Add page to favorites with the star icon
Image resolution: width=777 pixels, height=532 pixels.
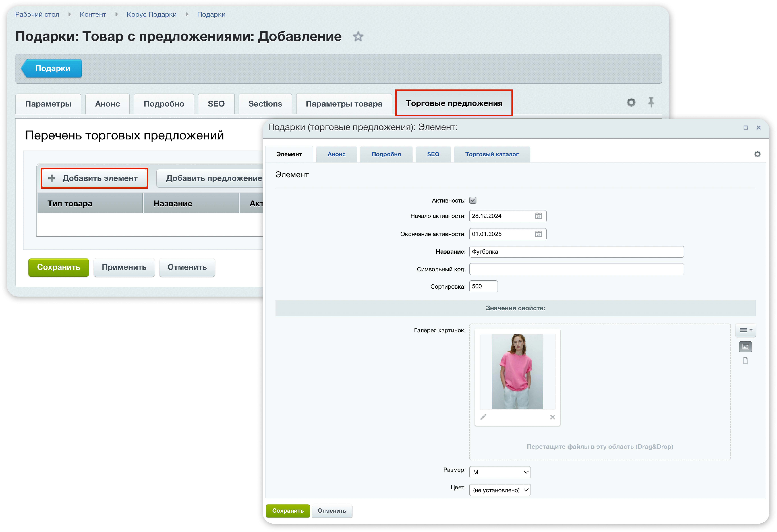point(358,36)
